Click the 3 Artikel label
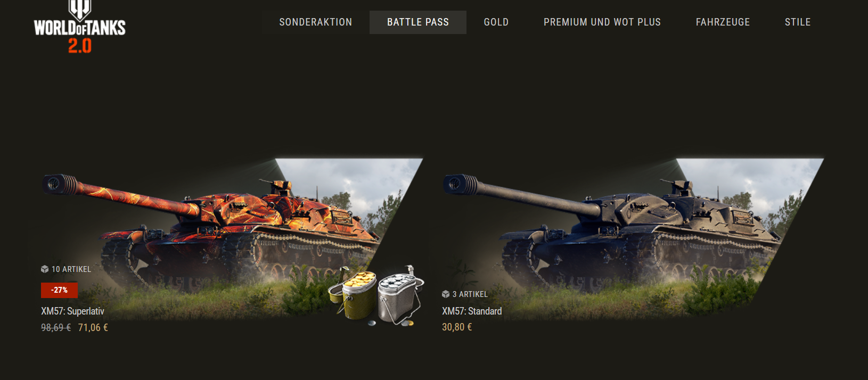 click(x=470, y=294)
